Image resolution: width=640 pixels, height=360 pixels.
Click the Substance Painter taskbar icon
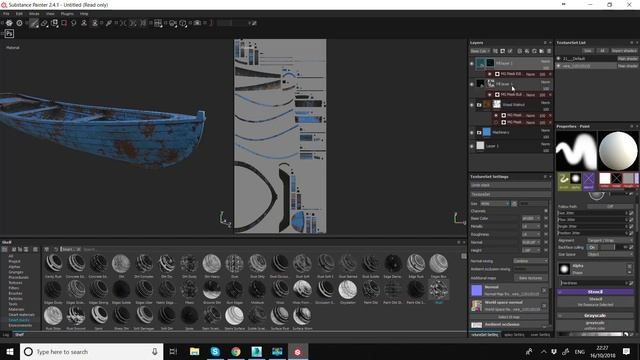point(298,351)
